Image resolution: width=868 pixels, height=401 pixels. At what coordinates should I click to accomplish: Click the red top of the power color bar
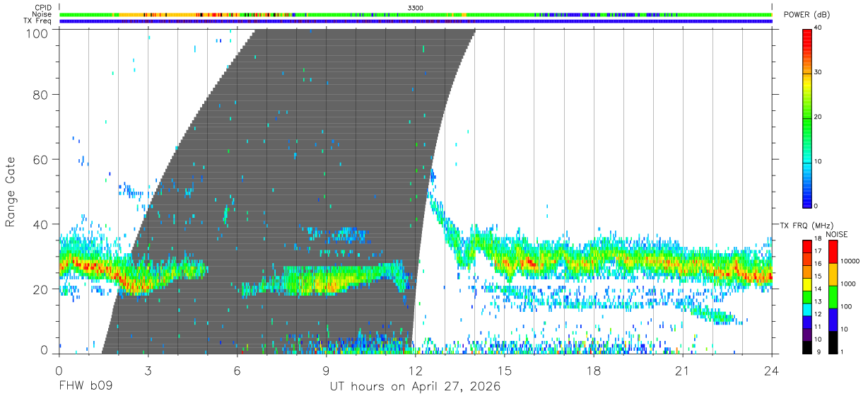(x=807, y=35)
